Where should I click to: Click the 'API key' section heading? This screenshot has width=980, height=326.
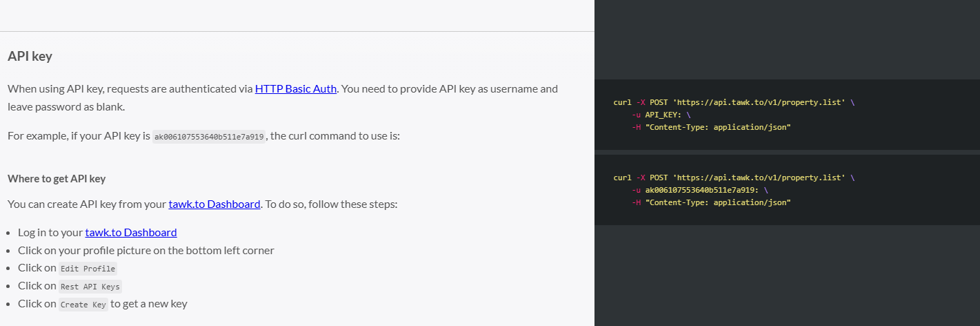(30, 57)
